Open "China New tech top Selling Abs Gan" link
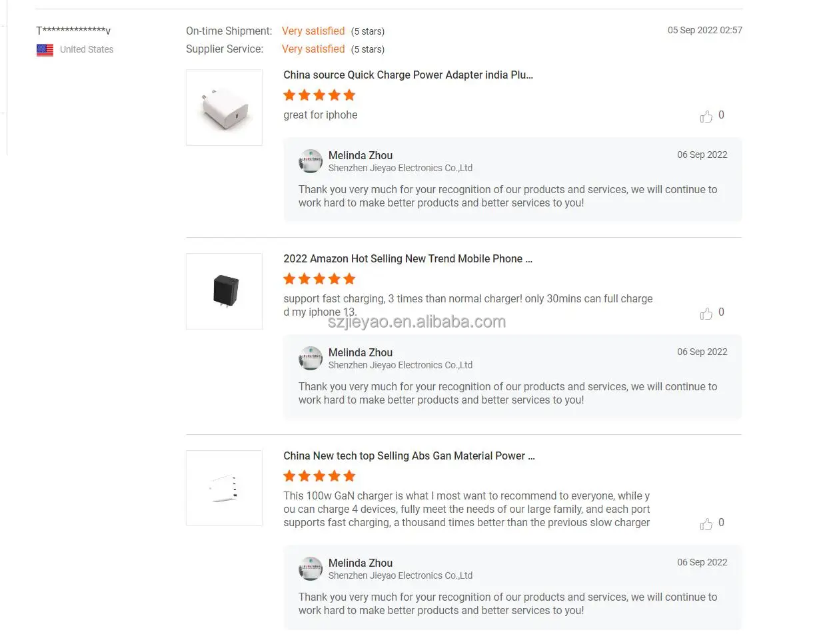 (x=409, y=456)
